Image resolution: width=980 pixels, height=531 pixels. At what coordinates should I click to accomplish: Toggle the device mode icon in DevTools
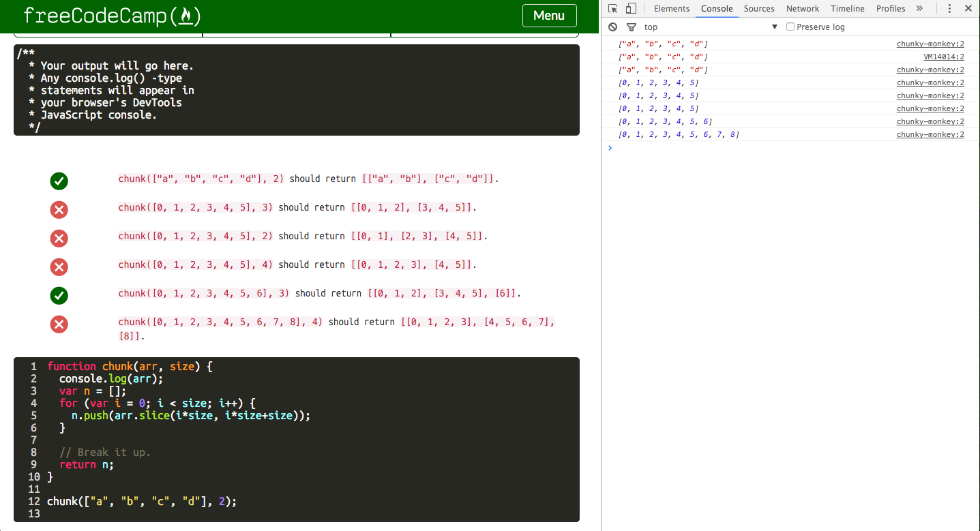pyautogui.click(x=631, y=9)
